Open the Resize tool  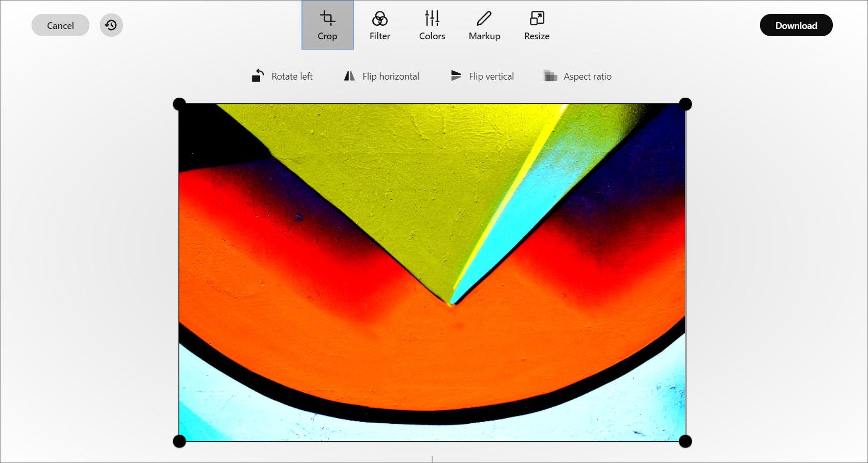coord(537,25)
